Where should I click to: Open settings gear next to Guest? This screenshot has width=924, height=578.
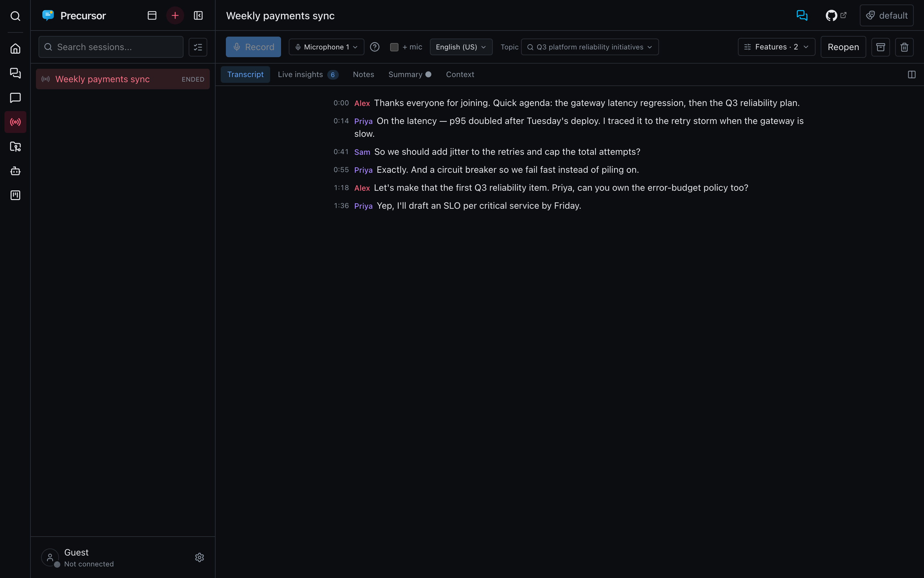[199, 557]
